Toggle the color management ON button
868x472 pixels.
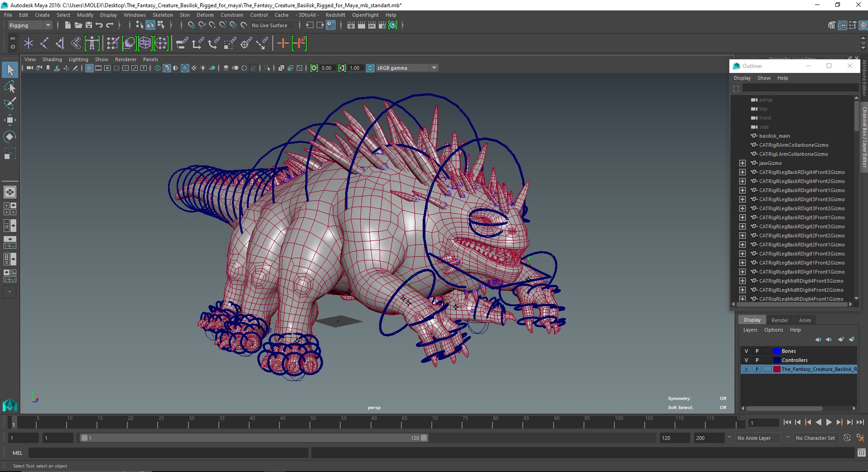370,68
